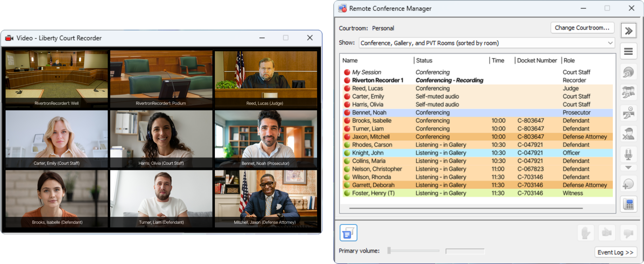Select the RivertronRecorder1: Podium video tile
644x264 pixels.
point(161,79)
